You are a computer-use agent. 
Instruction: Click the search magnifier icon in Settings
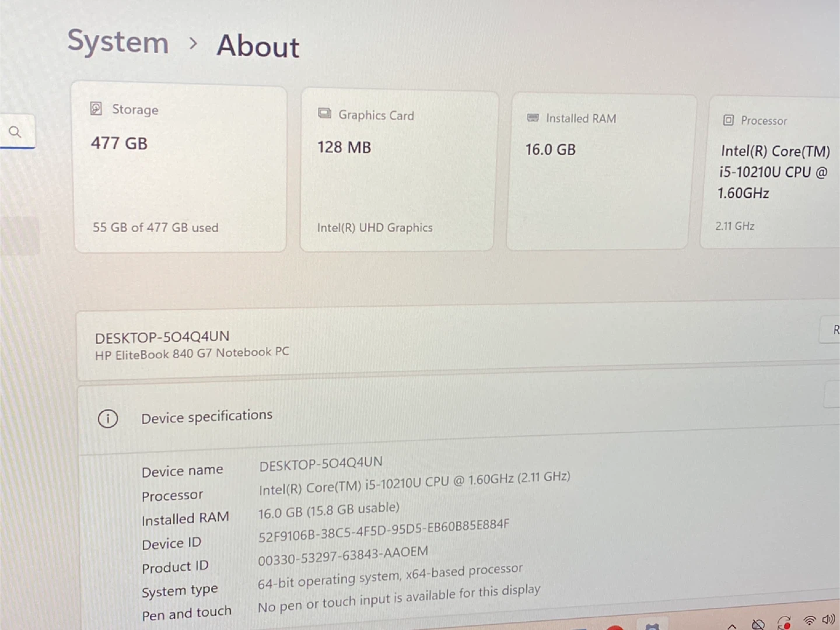tap(15, 132)
